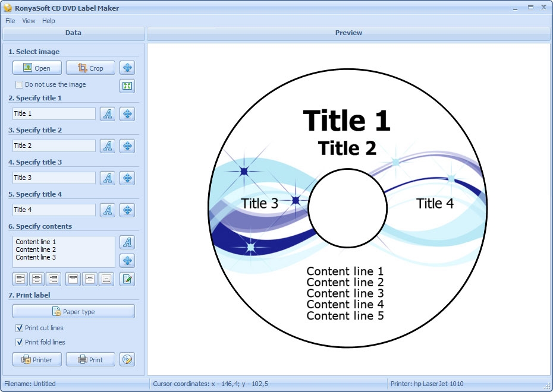The height and width of the screenshot is (392, 553).
Task: Open the contents editor pencil icon
Action: click(127, 279)
